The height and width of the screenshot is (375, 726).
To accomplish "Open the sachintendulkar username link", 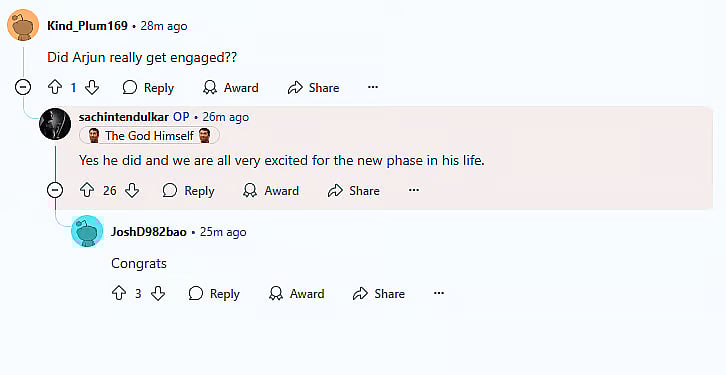I will pos(124,117).
